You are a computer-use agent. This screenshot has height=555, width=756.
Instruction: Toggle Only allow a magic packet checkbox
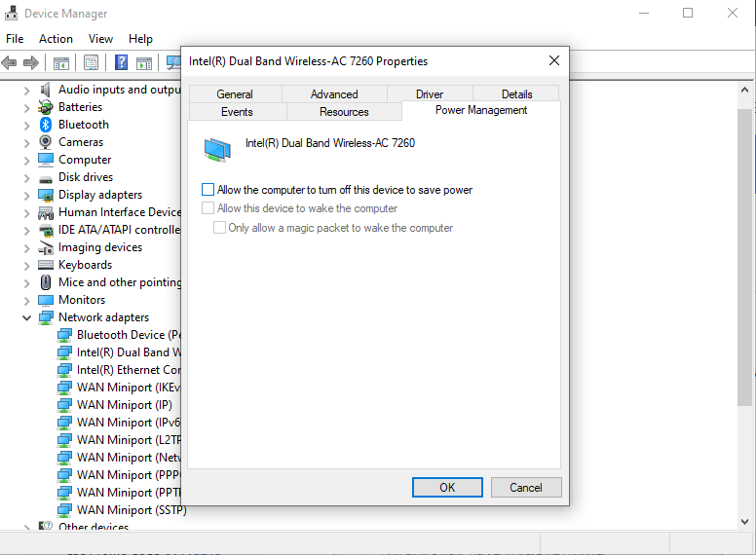pos(219,228)
